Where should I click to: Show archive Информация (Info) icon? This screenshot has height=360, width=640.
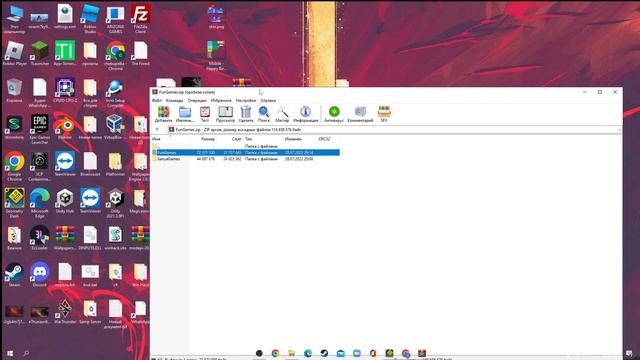(305, 114)
